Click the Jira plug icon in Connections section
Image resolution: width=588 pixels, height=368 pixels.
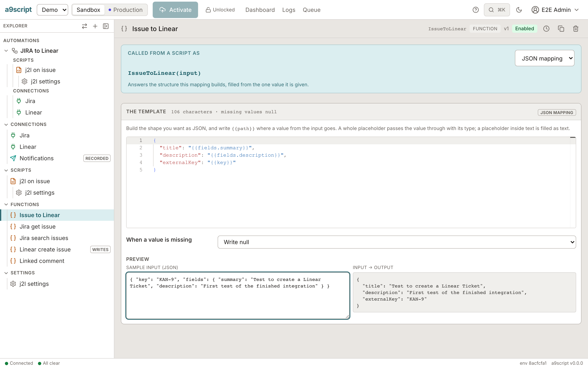pyautogui.click(x=13, y=135)
